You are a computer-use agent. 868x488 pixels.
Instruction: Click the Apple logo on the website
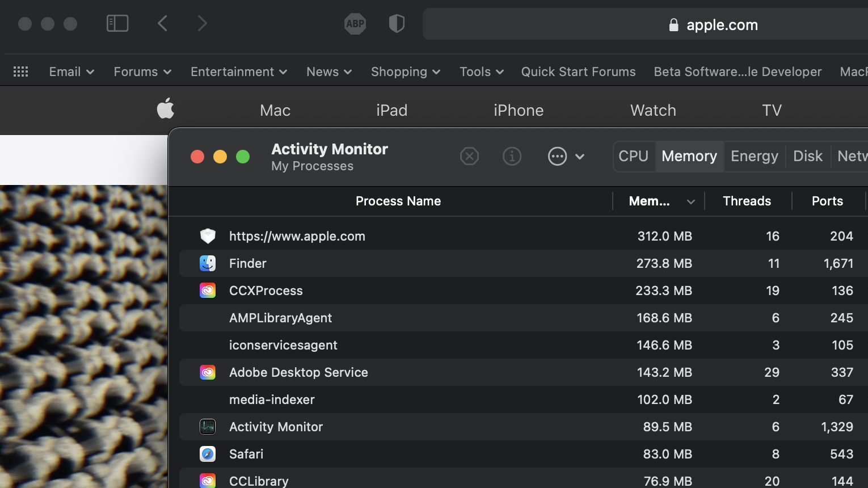166,108
